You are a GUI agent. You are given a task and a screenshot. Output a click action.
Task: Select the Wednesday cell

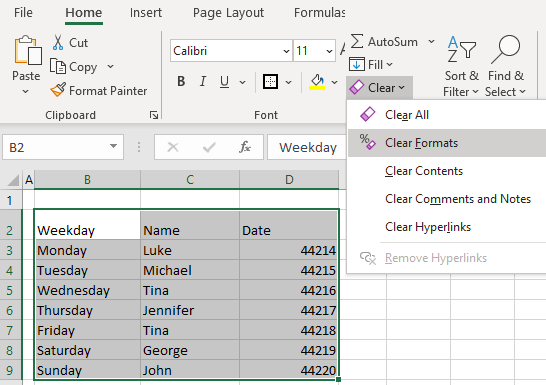pos(87,290)
